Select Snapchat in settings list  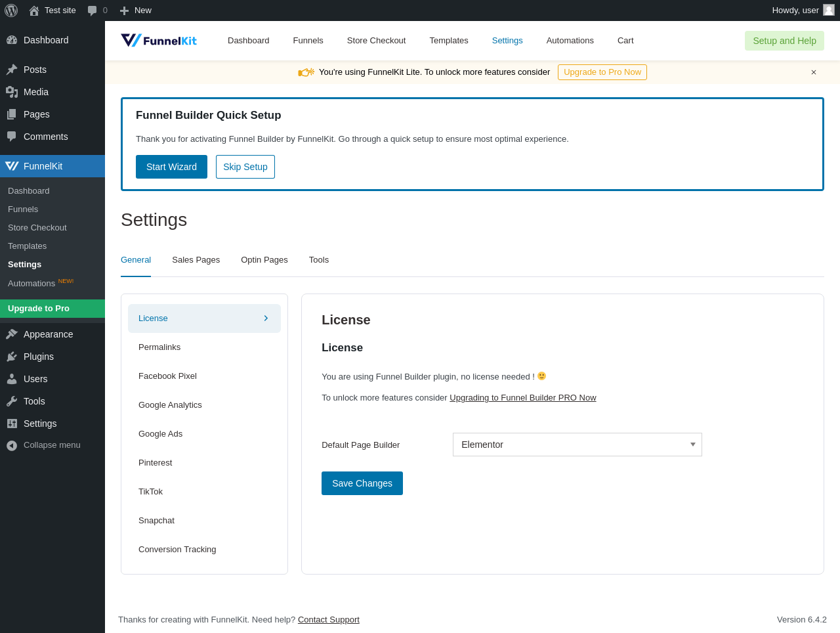point(204,521)
